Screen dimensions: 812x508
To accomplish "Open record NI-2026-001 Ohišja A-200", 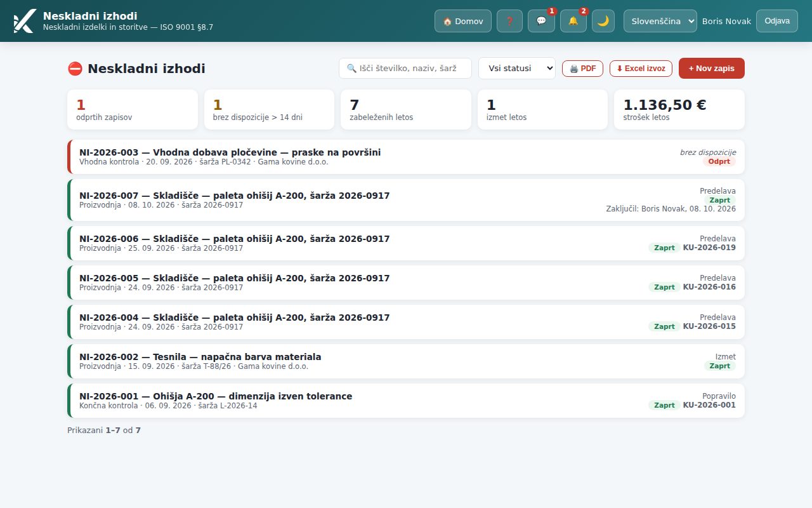I will click(x=406, y=401).
